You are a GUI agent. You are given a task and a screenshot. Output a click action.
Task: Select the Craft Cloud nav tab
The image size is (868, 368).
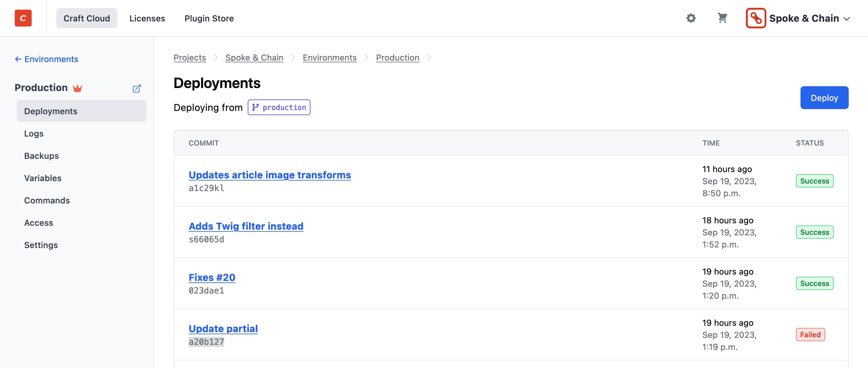[x=86, y=18]
